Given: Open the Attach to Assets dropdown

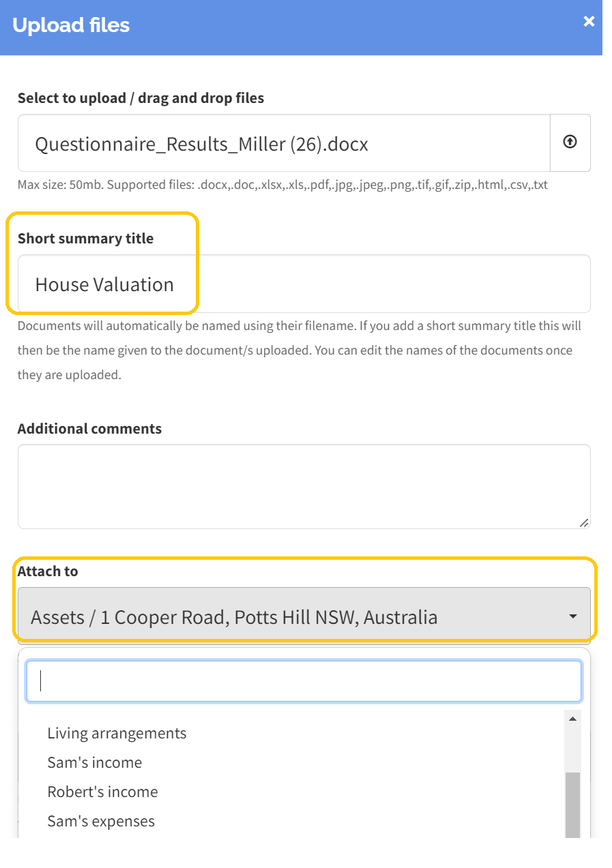Looking at the screenshot, I should 304,616.
